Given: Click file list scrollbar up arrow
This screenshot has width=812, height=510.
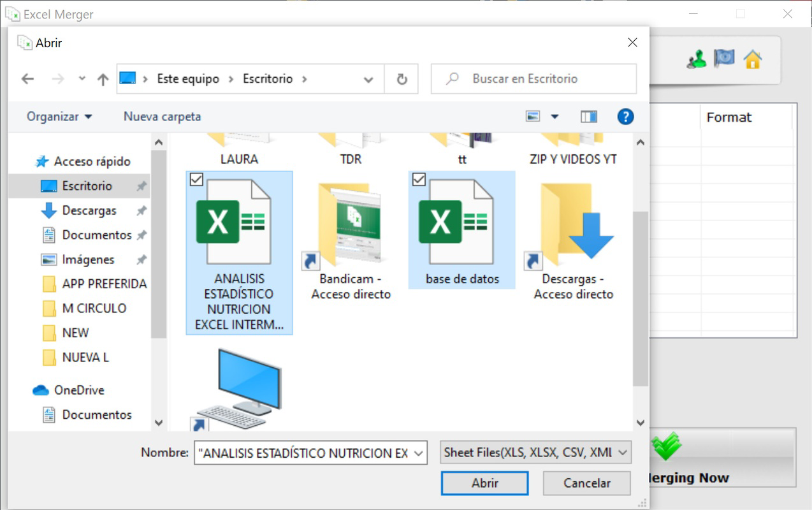Looking at the screenshot, I should tap(641, 142).
